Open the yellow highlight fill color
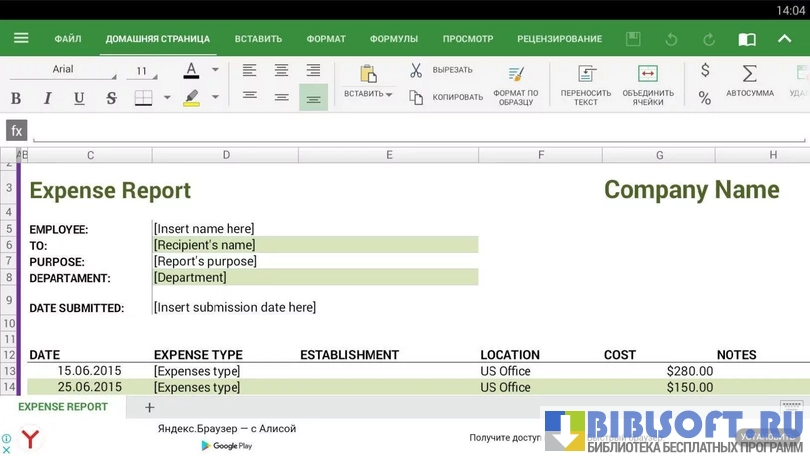 tap(191, 98)
